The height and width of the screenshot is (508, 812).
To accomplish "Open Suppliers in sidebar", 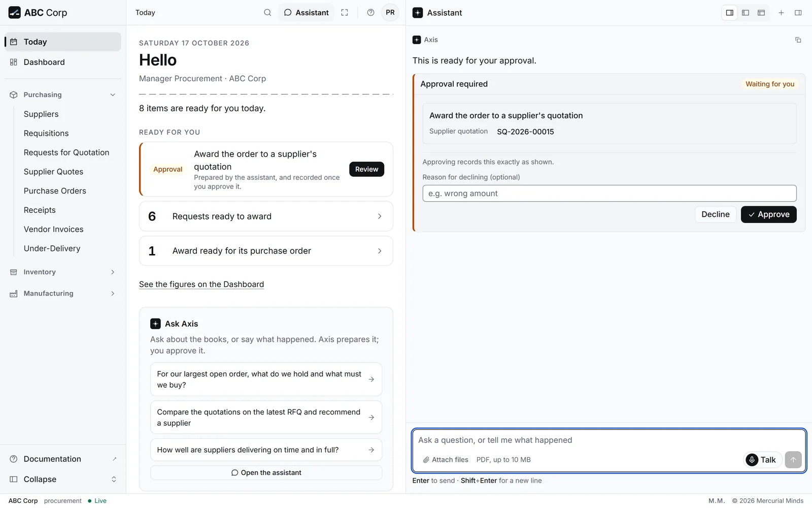I will pos(41,114).
